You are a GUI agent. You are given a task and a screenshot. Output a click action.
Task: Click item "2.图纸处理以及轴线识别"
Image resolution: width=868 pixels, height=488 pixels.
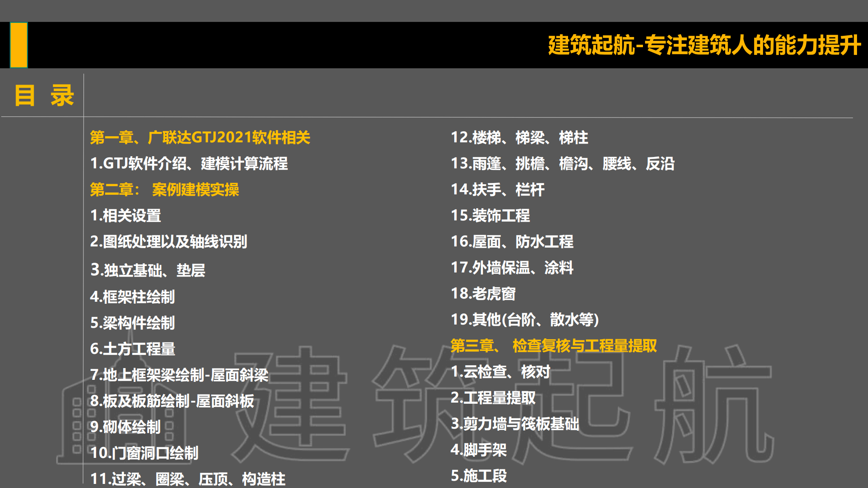click(168, 242)
